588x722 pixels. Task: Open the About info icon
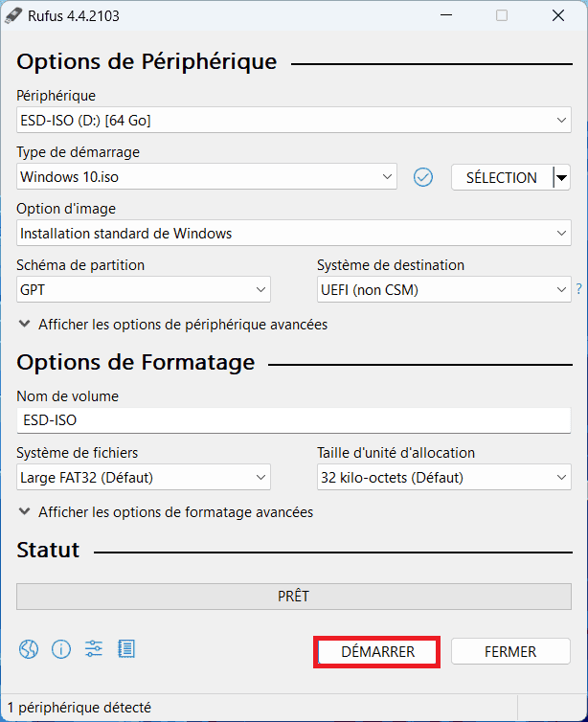click(61, 649)
